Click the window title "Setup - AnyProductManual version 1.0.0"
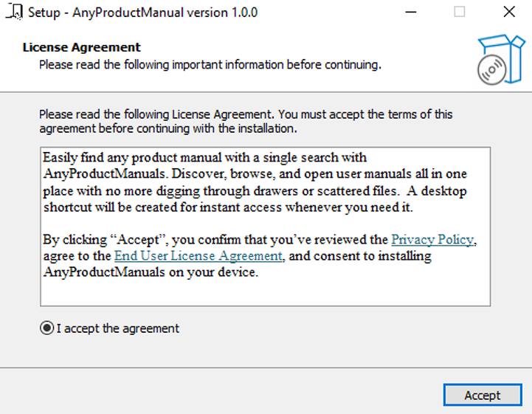The image size is (532, 414). pos(143,13)
